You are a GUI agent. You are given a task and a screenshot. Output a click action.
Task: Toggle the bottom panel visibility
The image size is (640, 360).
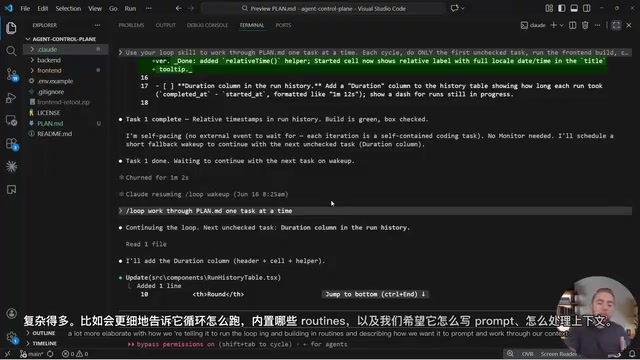tap(574, 8)
